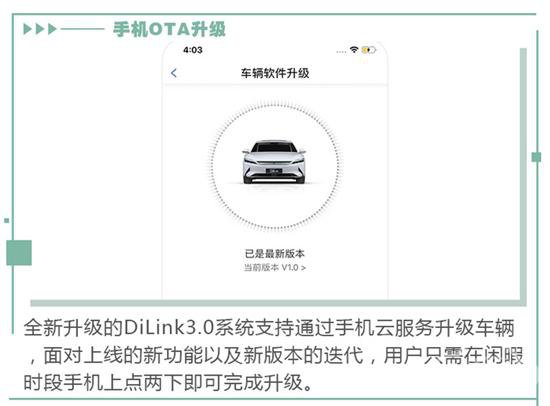The image size is (550, 406).
Task: Click the 已是最新版本 status text
Action: pyautogui.click(x=275, y=253)
